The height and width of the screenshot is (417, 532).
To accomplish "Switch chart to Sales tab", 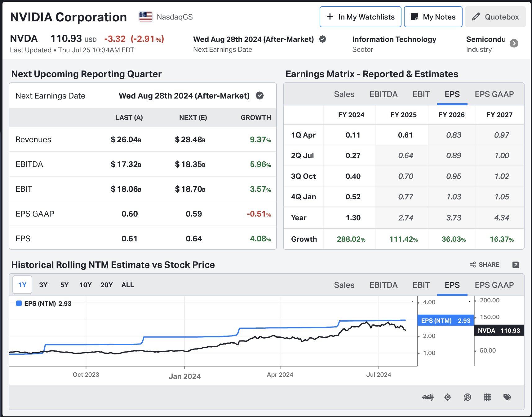I will tap(344, 285).
